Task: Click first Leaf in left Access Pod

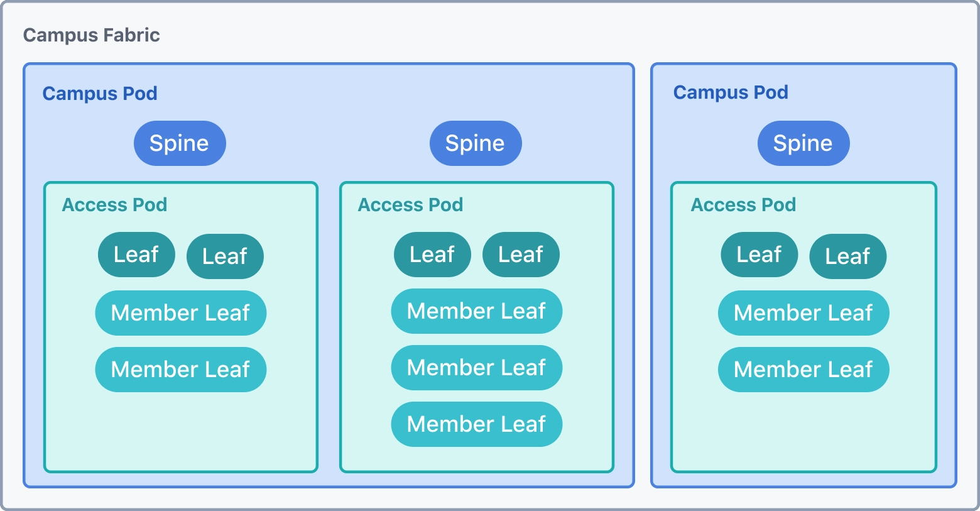Action: (x=136, y=255)
